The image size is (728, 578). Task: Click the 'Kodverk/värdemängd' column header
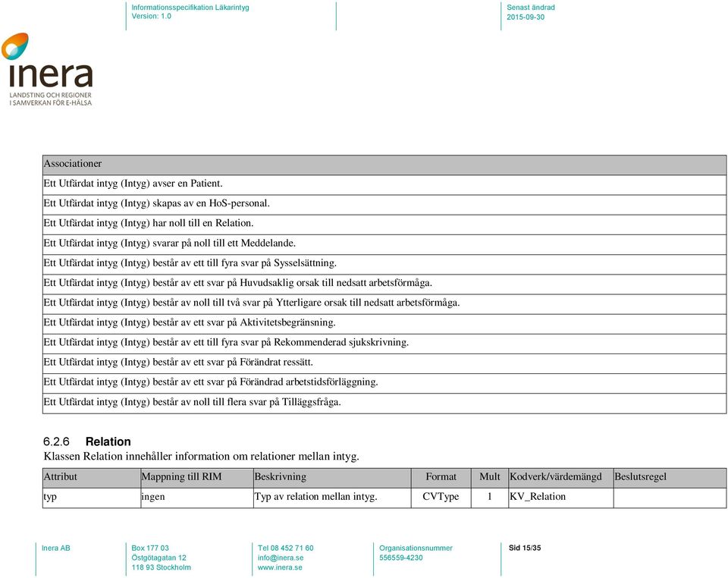(561, 478)
